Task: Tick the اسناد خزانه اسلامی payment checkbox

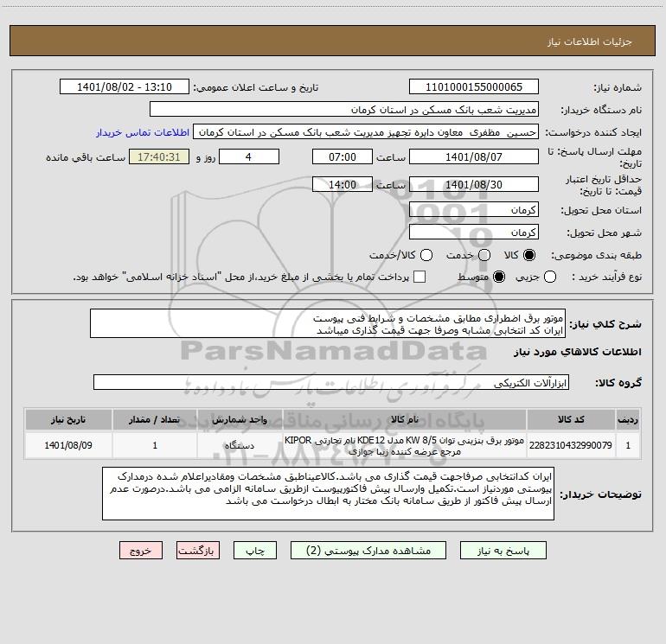Action: [419, 277]
